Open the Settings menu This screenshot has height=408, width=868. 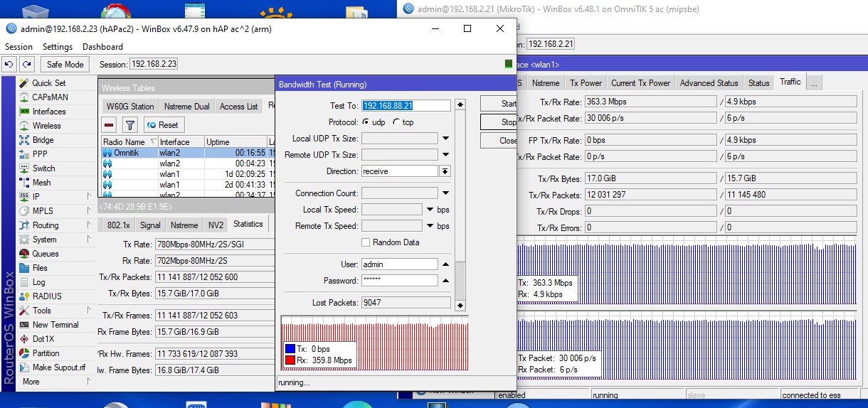(58, 47)
